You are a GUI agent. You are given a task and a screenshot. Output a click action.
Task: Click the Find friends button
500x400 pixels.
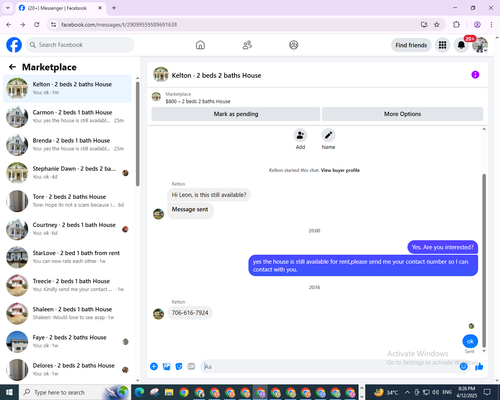click(411, 45)
